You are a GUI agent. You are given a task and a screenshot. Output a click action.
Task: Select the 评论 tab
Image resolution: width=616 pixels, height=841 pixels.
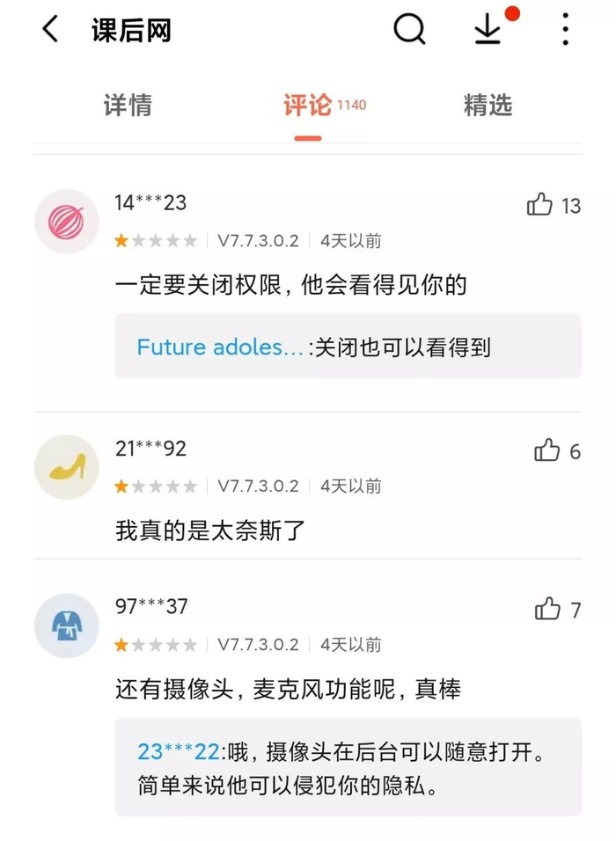coord(308,106)
